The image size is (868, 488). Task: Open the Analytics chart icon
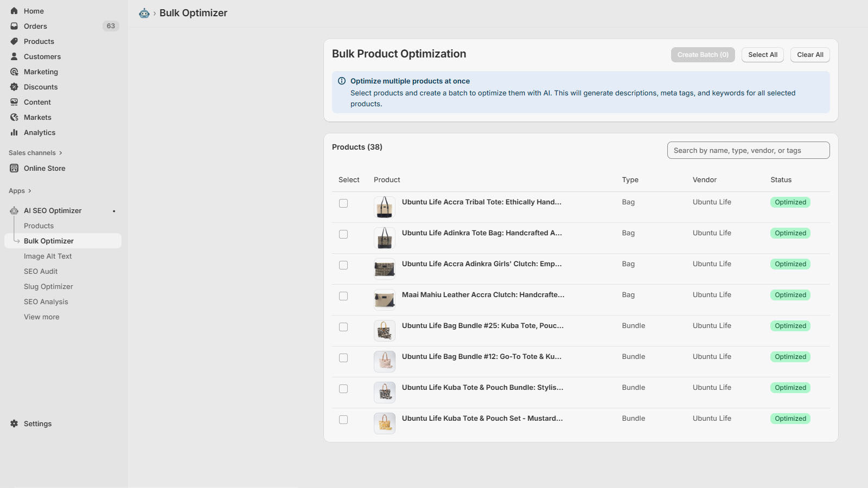pos(14,132)
